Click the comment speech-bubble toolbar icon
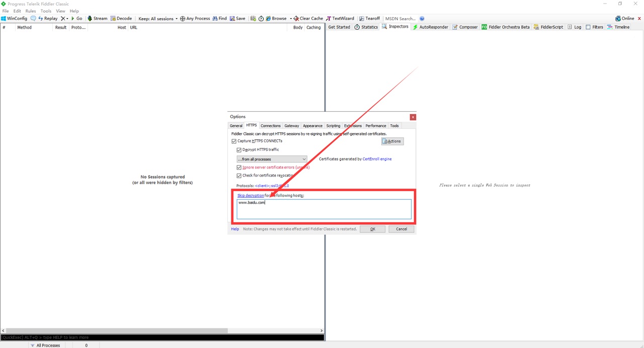Image resolution: width=644 pixels, height=348 pixels. (x=33, y=19)
